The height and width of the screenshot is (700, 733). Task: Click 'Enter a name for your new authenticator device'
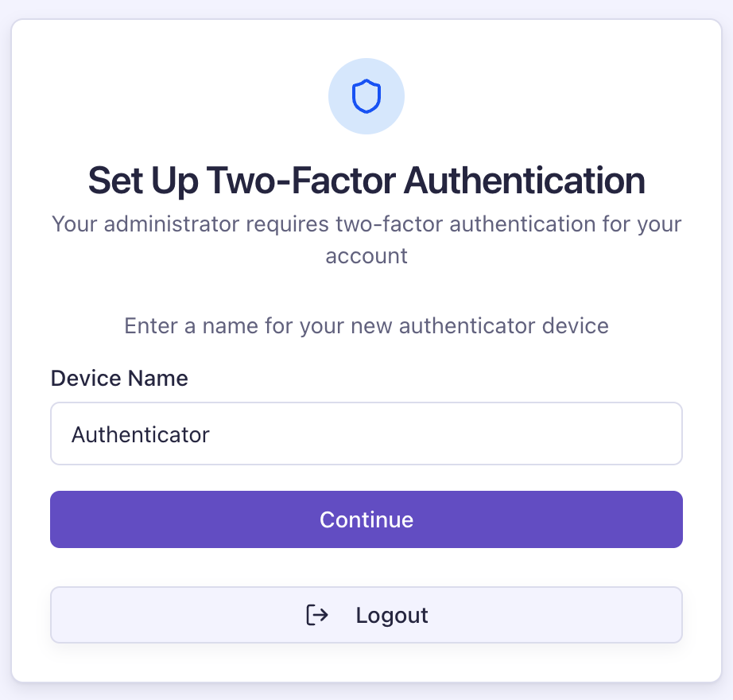point(366,325)
